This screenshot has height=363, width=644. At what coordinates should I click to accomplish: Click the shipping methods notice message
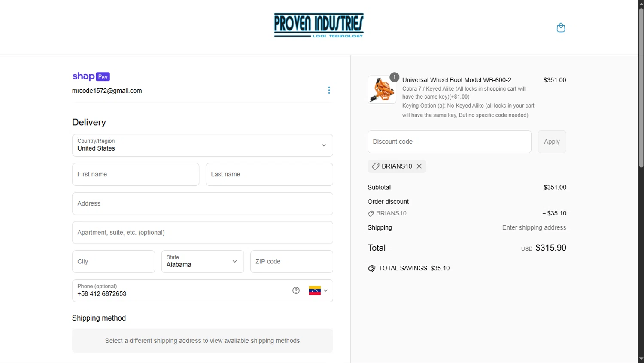pos(203,341)
